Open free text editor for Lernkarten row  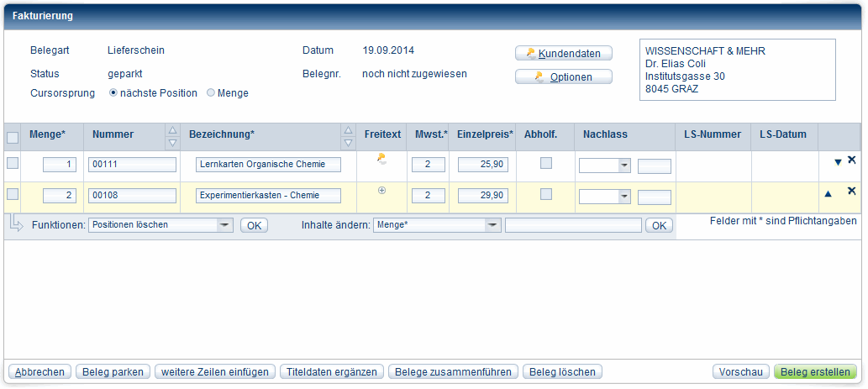coord(381,158)
